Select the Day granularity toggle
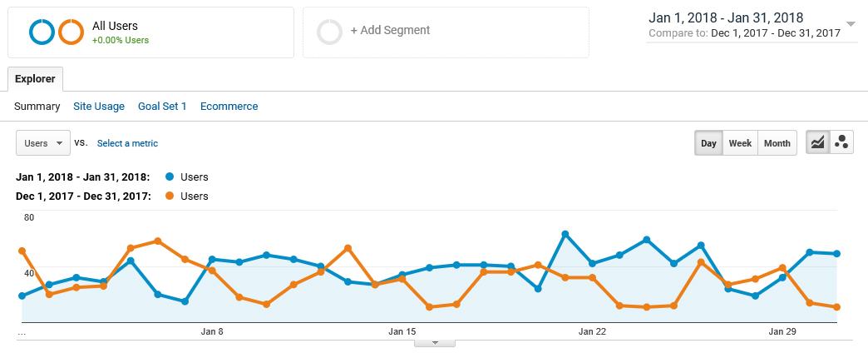868x358 pixels. 708,143
